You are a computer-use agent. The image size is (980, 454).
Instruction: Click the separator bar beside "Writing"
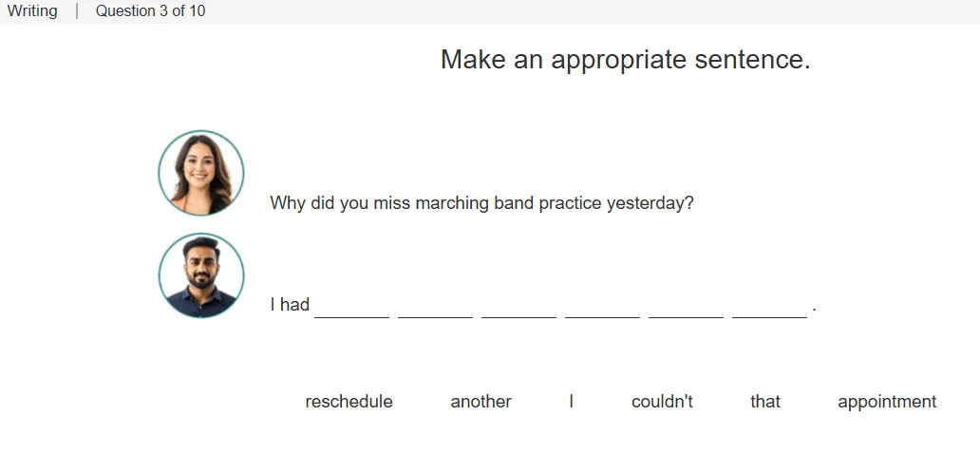click(77, 11)
